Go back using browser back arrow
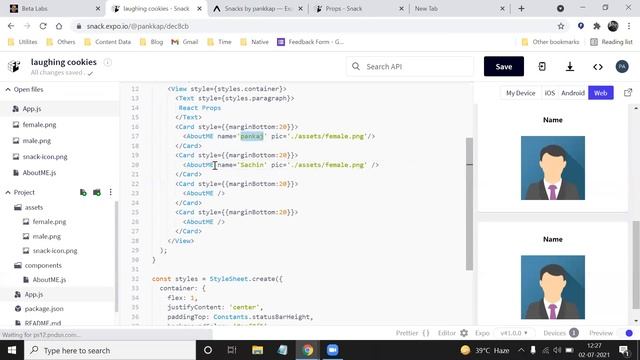640x360 pixels. [x=11, y=26]
